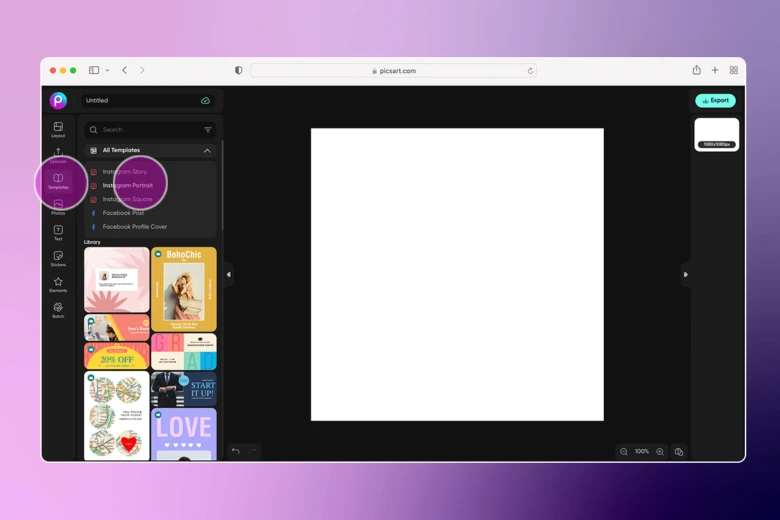Click the Picsart logo icon
This screenshot has width=780, height=520.
coord(58,100)
